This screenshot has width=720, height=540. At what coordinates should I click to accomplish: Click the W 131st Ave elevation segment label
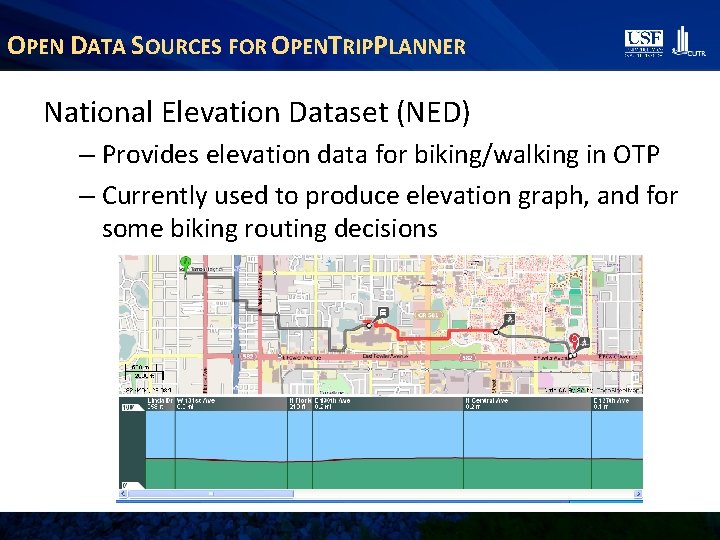point(196,403)
